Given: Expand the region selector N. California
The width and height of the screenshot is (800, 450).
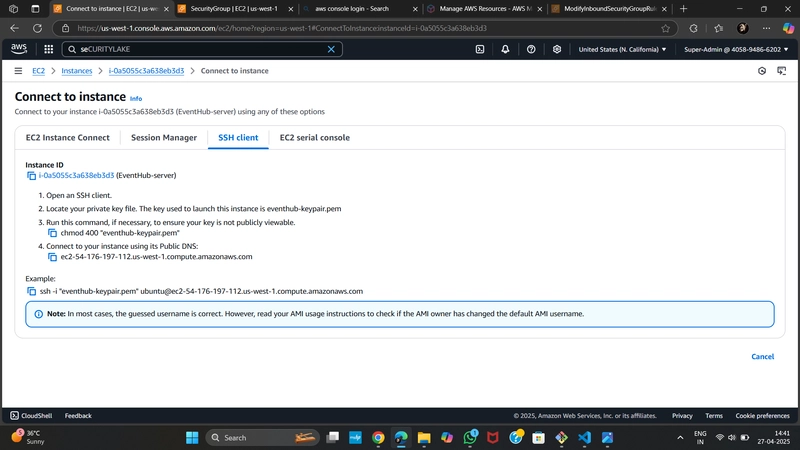Looking at the screenshot, I should click(x=622, y=49).
